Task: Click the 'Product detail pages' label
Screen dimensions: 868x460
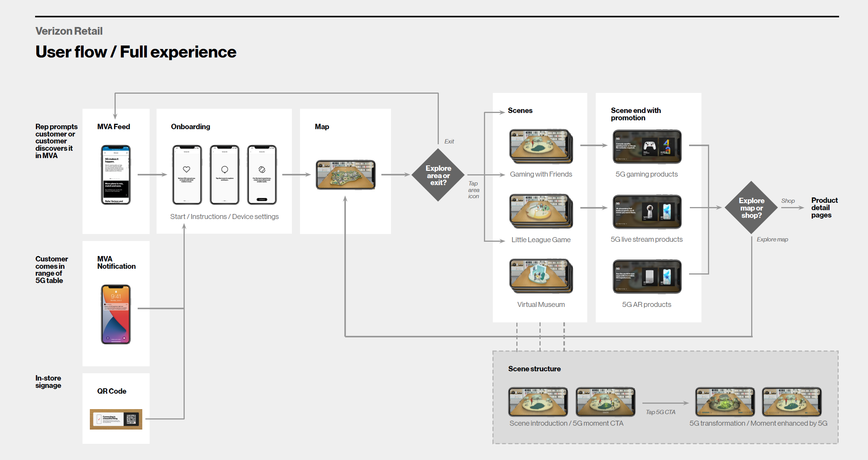Action: [824, 208]
